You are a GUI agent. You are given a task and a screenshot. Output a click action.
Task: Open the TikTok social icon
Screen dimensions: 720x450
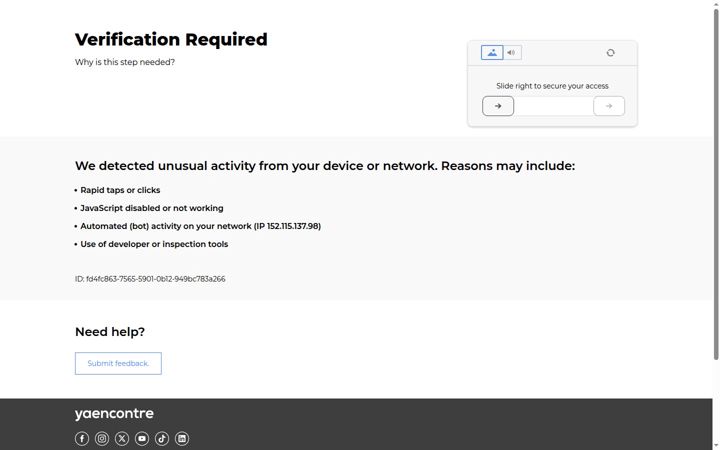click(162, 439)
